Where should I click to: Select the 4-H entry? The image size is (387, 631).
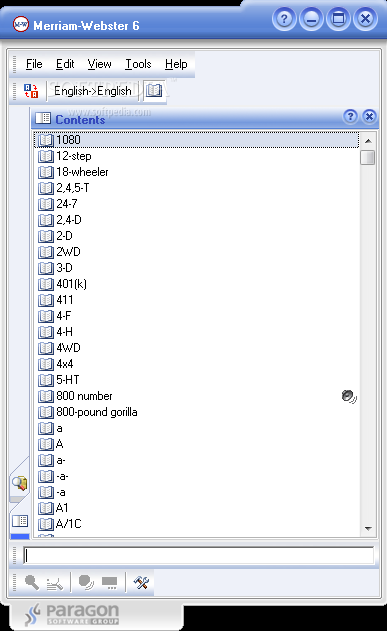coord(197,332)
